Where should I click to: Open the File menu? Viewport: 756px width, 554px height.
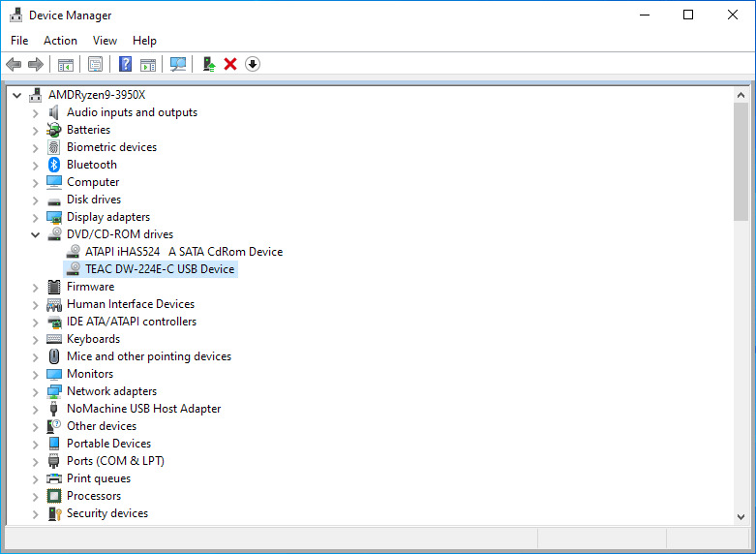19,41
